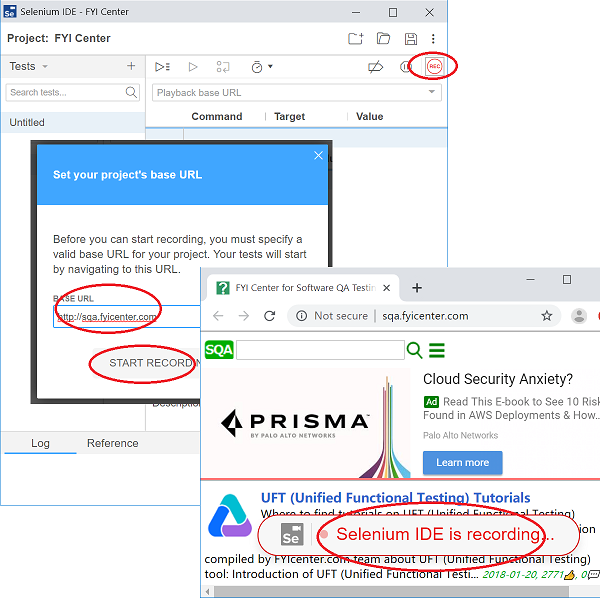Screen dimensions: 600x600
Task: Prisma ad banner image
Action: pos(306,423)
